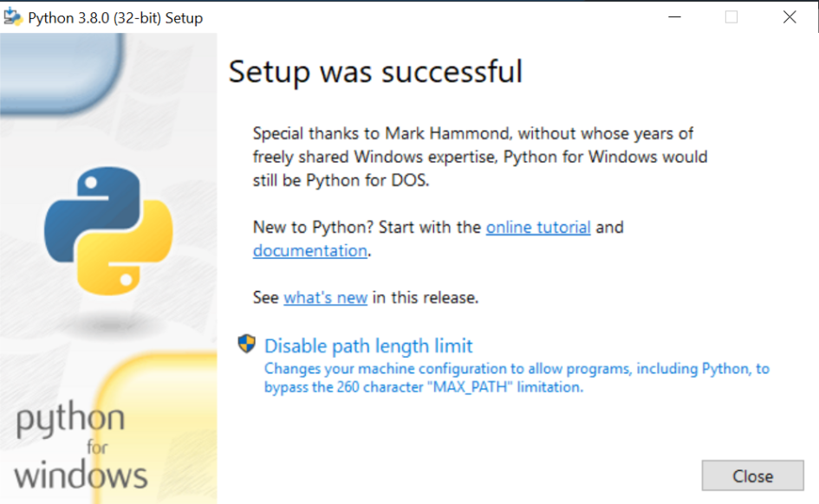Click the minimize dash icon
819x504 pixels.
(673, 16)
